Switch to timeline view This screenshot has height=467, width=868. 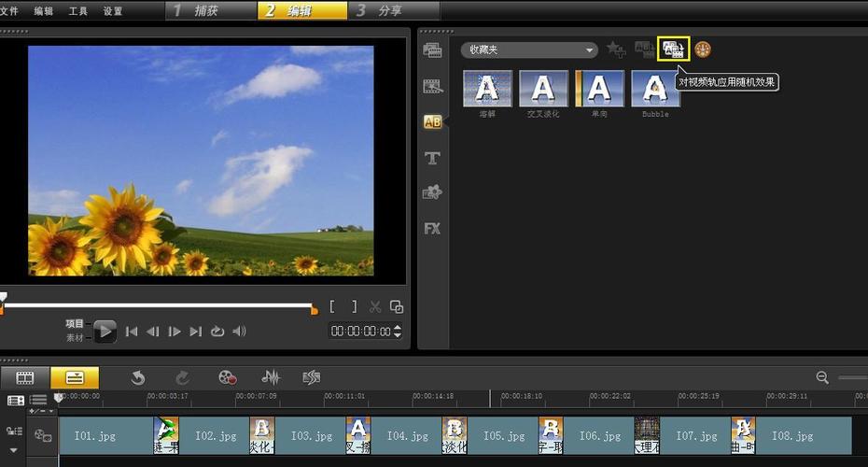[x=75, y=378]
